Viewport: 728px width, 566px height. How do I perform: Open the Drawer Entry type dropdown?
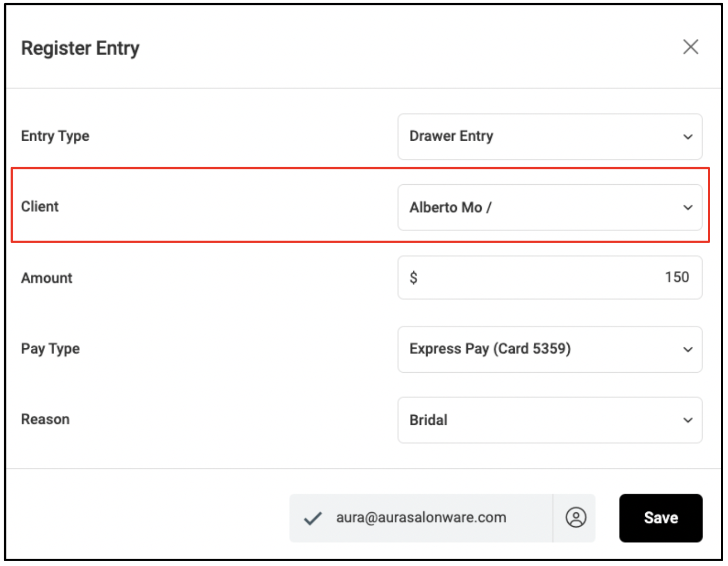click(x=550, y=136)
